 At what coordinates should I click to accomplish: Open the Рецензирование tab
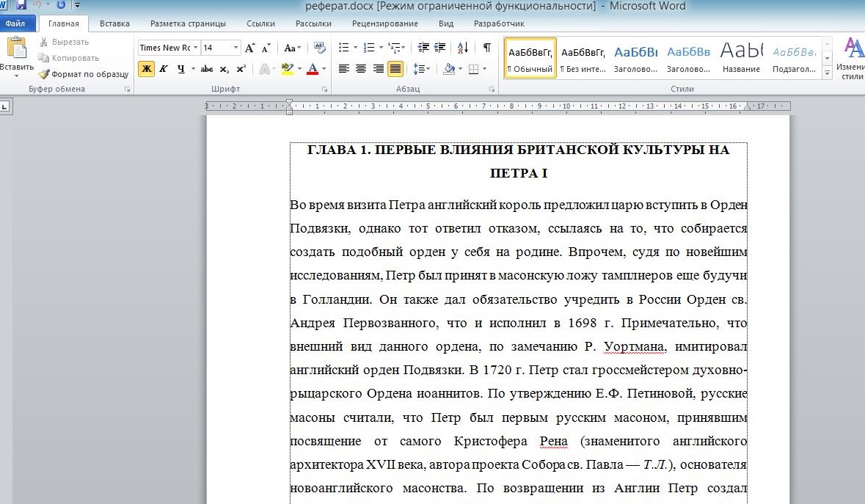pyautogui.click(x=385, y=23)
